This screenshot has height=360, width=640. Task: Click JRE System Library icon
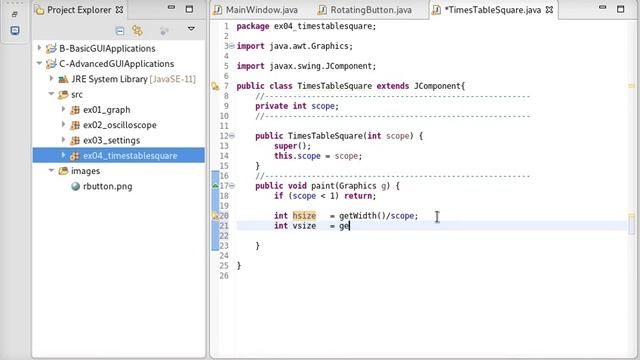tap(63, 79)
